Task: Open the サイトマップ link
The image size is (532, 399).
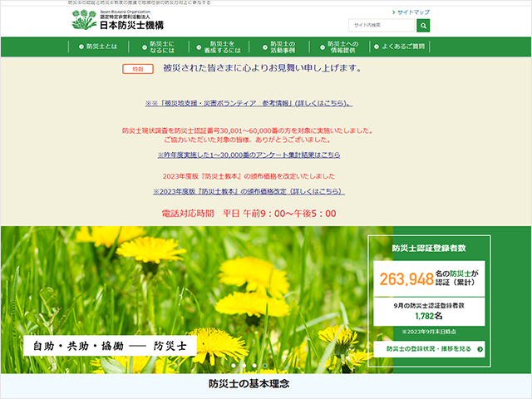Action: 413,12
